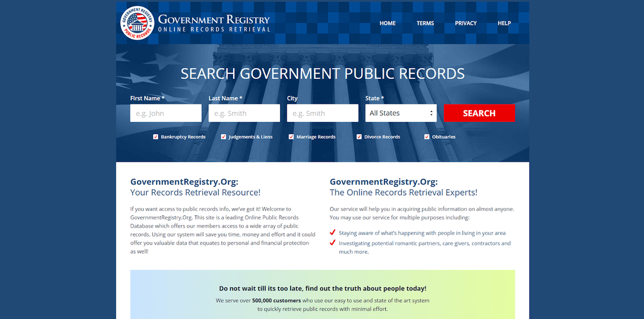This screenshot has width=644, height=319.
Task: Open the HOME navigation item
Action: click(387, 24)
